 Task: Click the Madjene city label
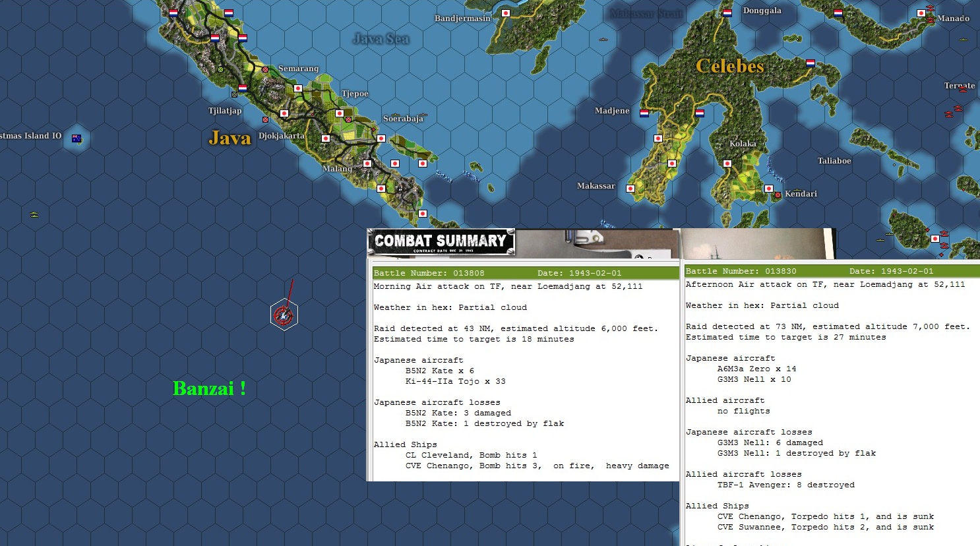click(x=612, y=111)
